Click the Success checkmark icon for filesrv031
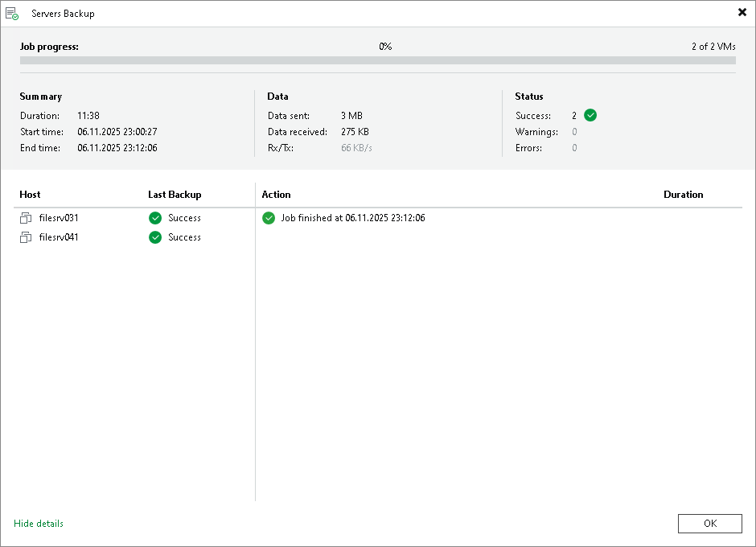The width and height of the screenshot is (756, 547). [x=155, y=218]
